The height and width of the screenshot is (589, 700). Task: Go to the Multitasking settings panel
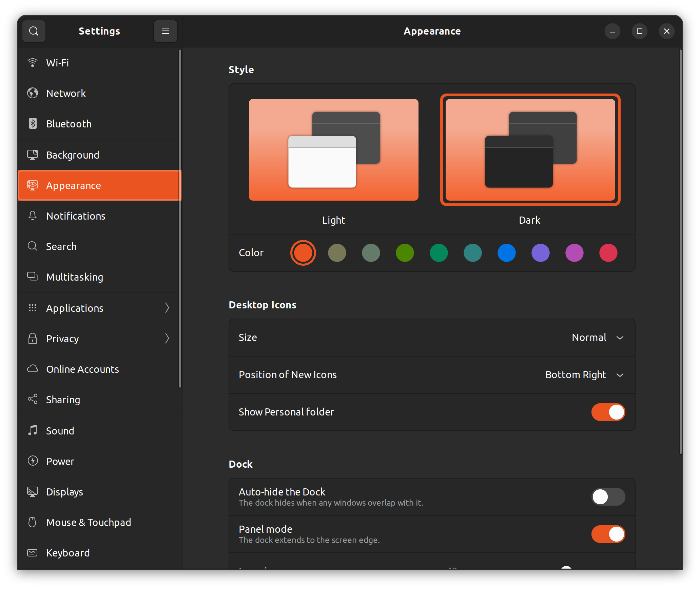coord(75,277)
